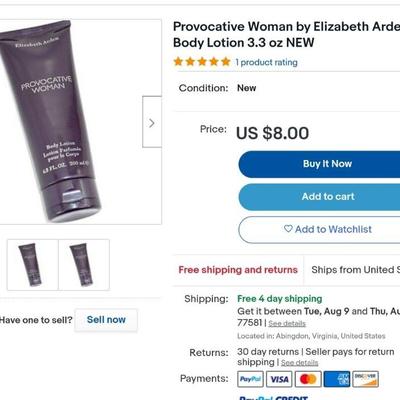
Task: Select the Mastercard payment icon
Action: tap(308, 379)
